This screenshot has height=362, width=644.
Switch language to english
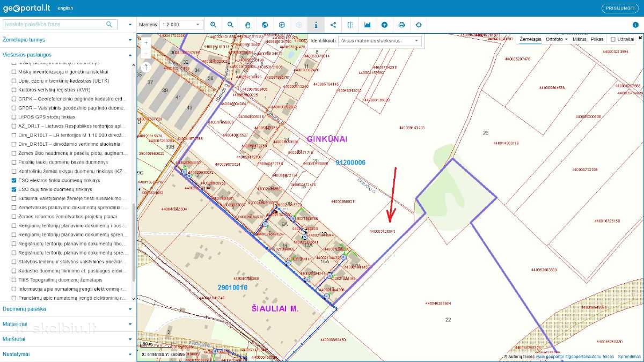click(x=65, y=9)
